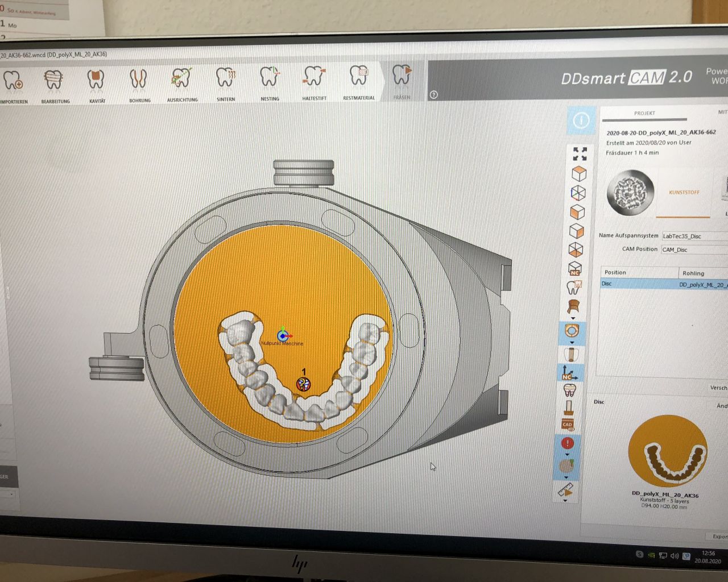Toggle the orange ring blank holder display
Viewport: 728px width, 582px height.
(x=572, y=330)
